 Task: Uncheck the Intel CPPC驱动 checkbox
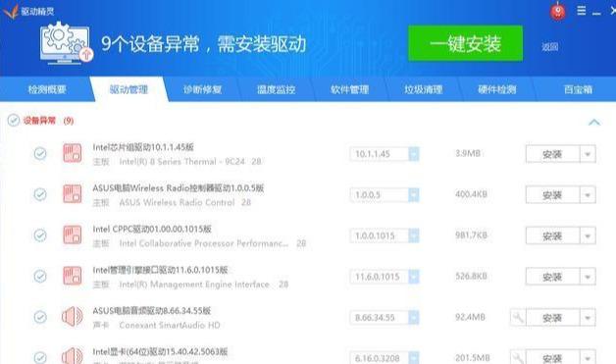[40, 235]
